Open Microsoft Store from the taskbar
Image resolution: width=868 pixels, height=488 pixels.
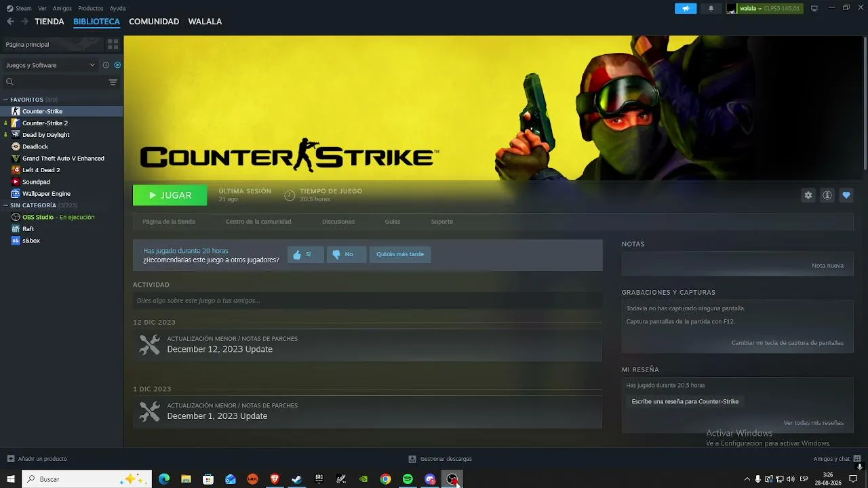(x=208, y=479)
